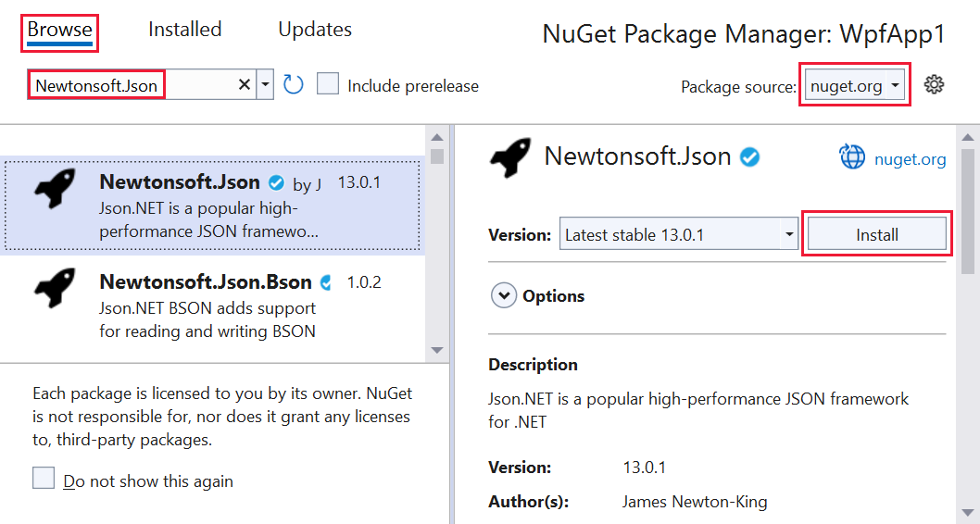
Task: Click the globe icon beside nuget.org link
Action: click(x=852, y=157)
